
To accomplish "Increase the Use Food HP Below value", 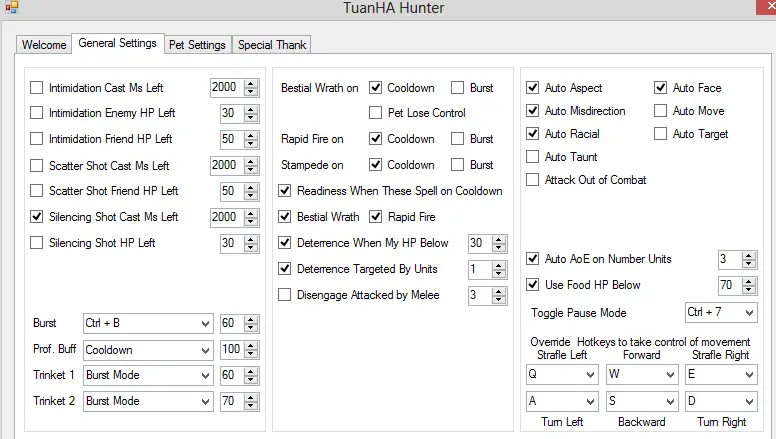I will [x=749, y=281].
